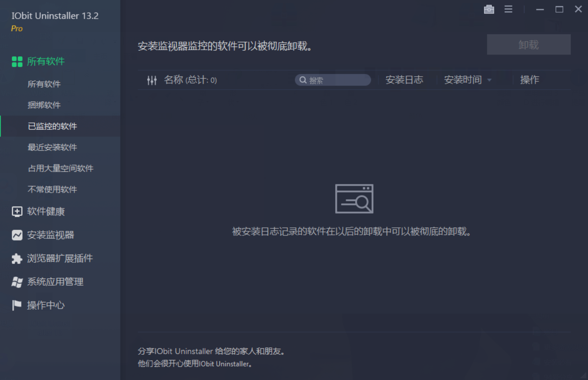Open 占用大量空间软件 list
This screenshot has height=380, width=588.
(61, 168)
